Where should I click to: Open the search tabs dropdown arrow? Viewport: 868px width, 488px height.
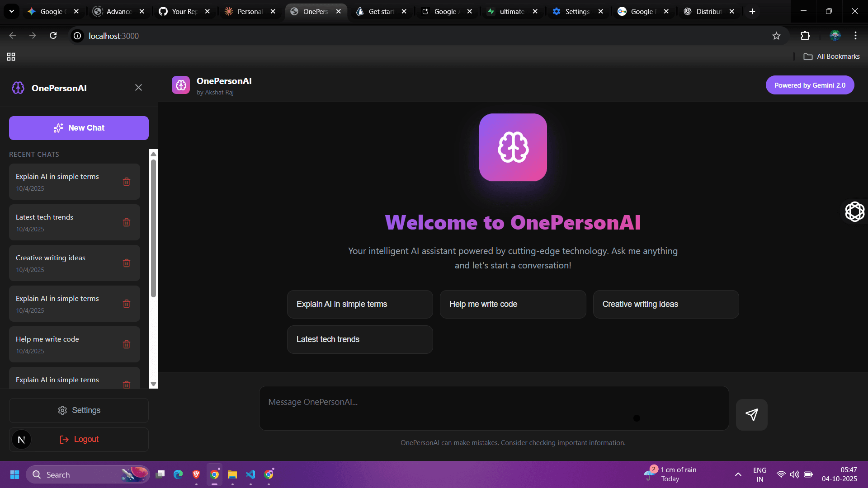11,11
